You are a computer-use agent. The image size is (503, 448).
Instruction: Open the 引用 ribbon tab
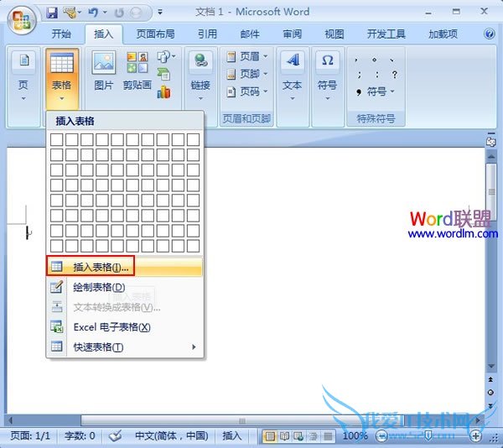[207, 34]
